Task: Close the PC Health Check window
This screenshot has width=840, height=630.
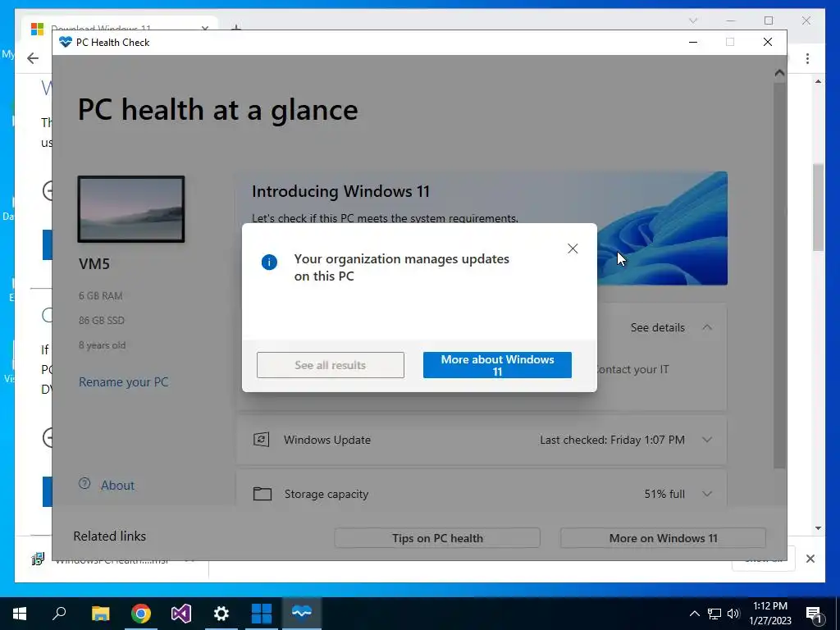Action: click(768, 43)
